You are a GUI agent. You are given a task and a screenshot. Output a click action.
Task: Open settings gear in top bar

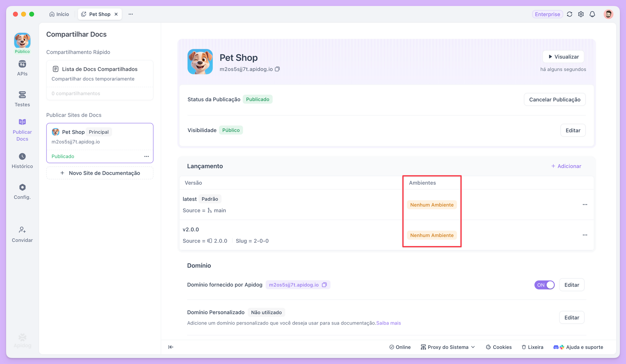coord(581,14)
